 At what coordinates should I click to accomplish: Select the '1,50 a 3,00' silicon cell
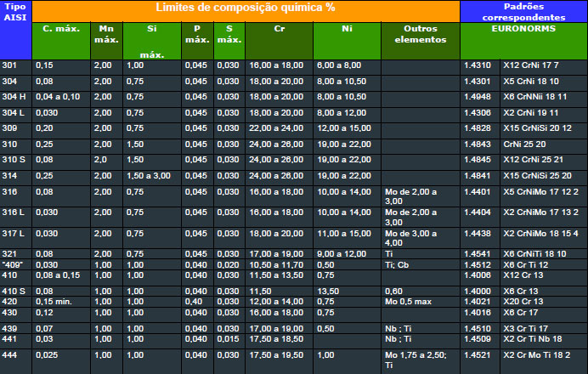[x=147, y=175]
